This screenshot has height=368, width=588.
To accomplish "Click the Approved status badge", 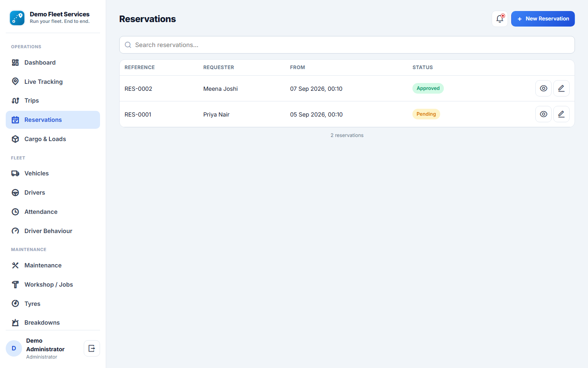I will (428, 88).
